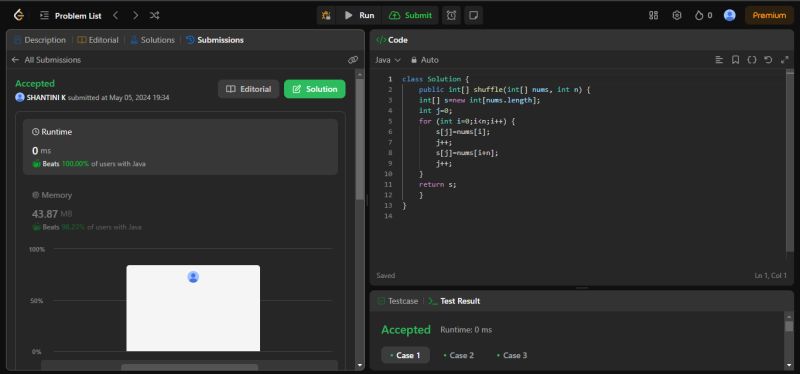Open the debugger icon beside Run

pyautogui.click(x=326, y=15)
